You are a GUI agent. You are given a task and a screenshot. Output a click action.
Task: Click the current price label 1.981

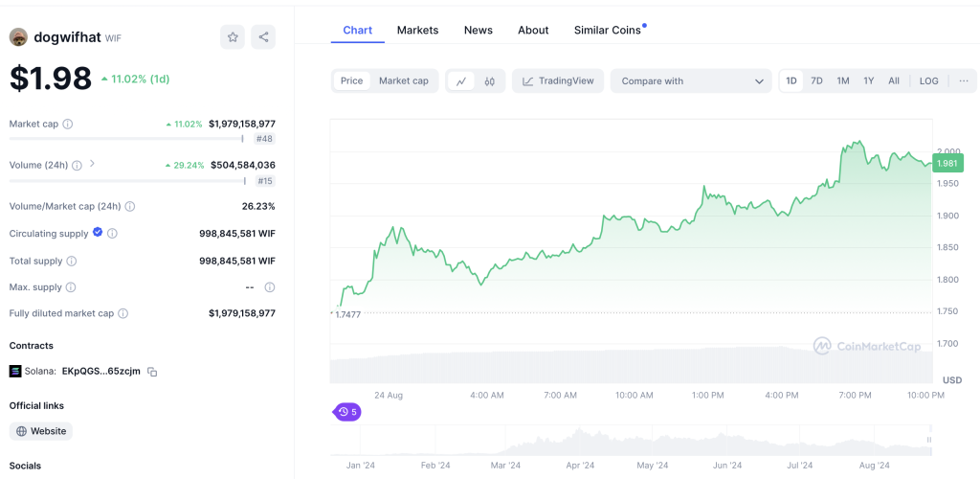point(947,163)
